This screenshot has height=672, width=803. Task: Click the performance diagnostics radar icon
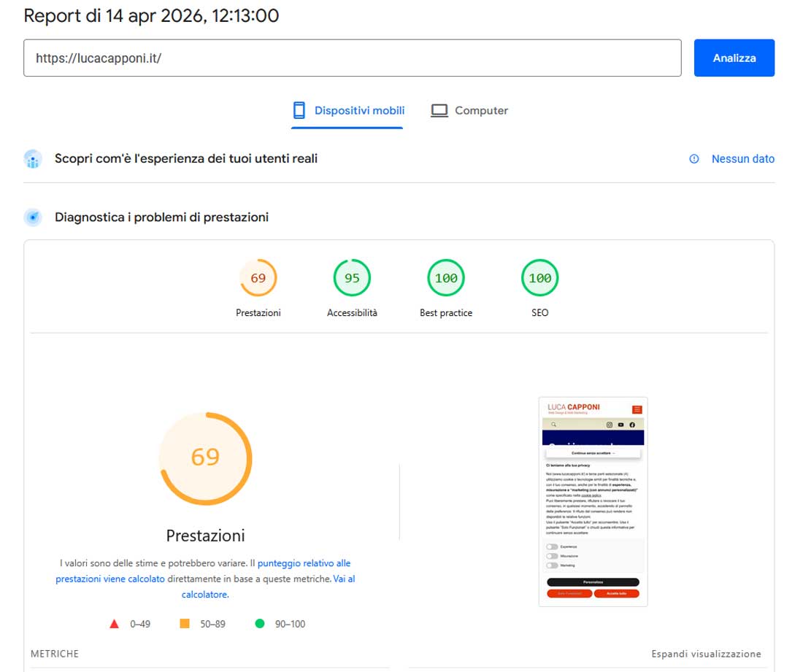[x=32, y=217]
